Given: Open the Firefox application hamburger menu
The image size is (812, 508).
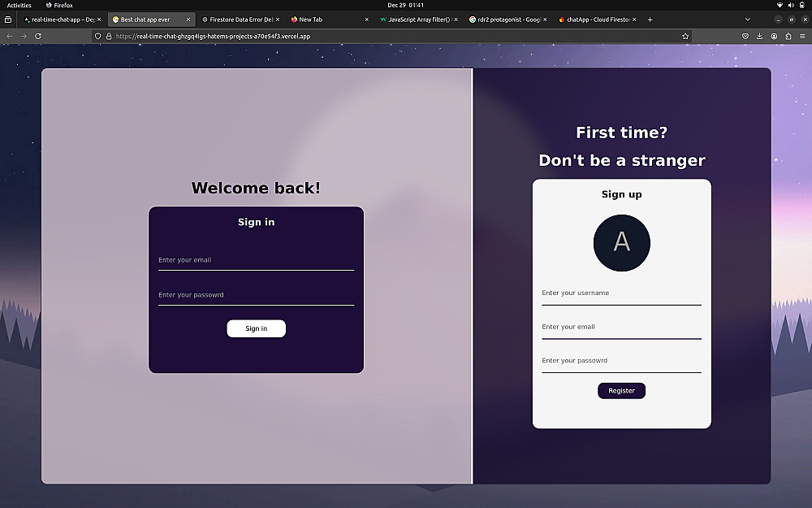Looking at the screenshot, I should click(x=802, y=37).
